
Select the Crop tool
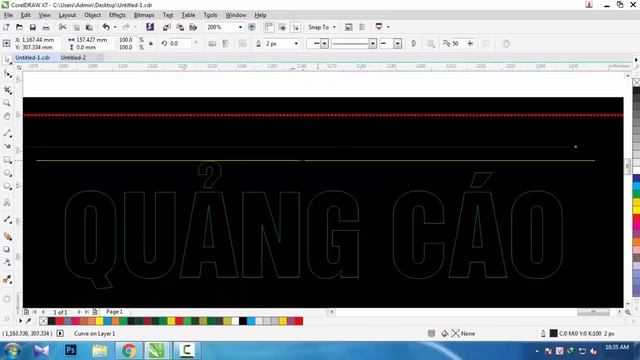click(7, 90)
